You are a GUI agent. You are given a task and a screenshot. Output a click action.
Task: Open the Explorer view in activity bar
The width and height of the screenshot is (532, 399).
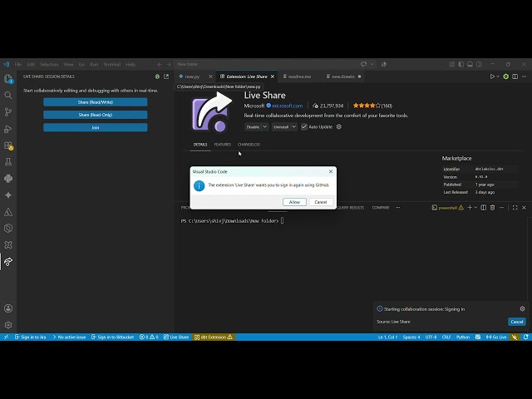[x=8, y=79]
